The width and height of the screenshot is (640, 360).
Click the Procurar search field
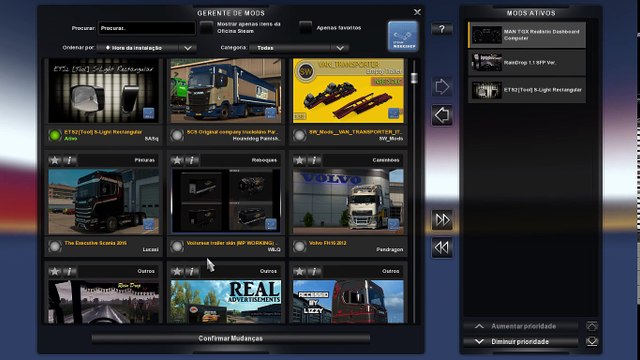[x=147, y=28]
